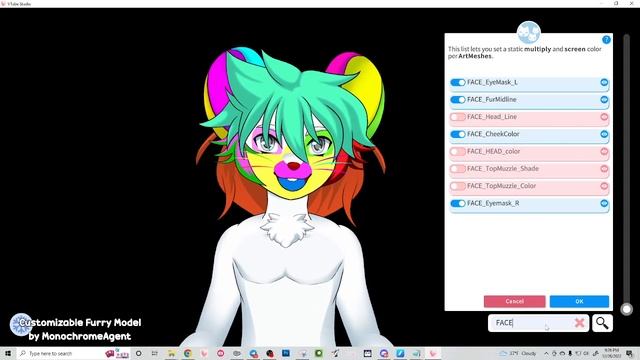Click eye icon for FACE_FurMidline
This screenshot has height=360, width=640.
(x=604, y=100)
